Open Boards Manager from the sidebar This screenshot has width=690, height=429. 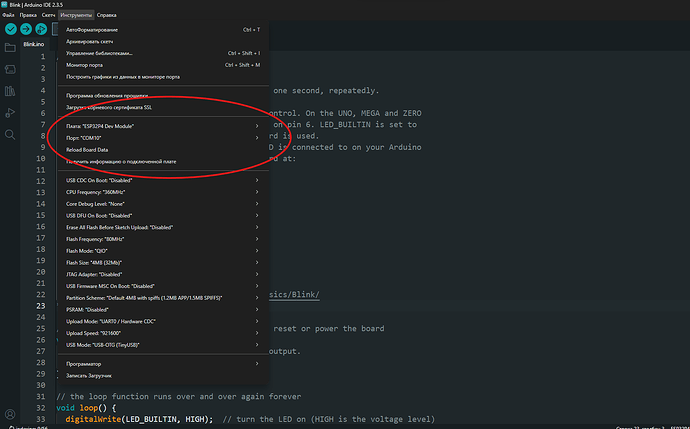point(10,69)
